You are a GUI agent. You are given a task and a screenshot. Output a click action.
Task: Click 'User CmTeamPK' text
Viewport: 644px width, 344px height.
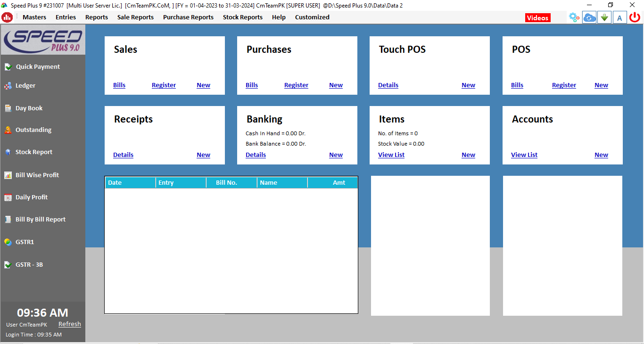pyautogui.click(x=27, y=325)
